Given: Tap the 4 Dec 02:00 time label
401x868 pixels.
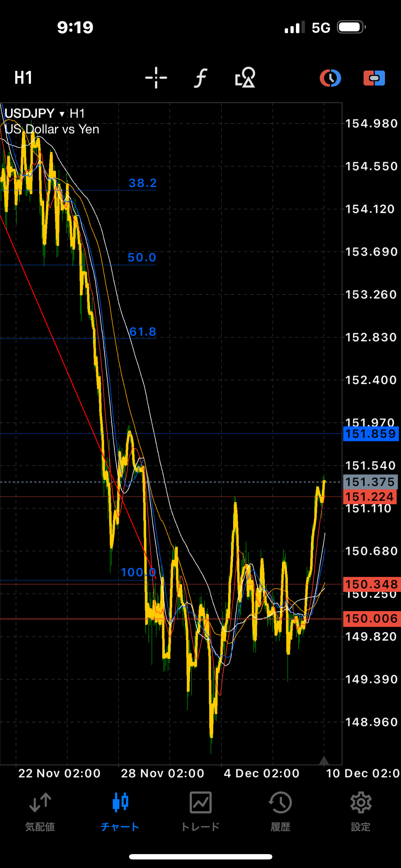Looking at the screenshot, I should point(262,773).
